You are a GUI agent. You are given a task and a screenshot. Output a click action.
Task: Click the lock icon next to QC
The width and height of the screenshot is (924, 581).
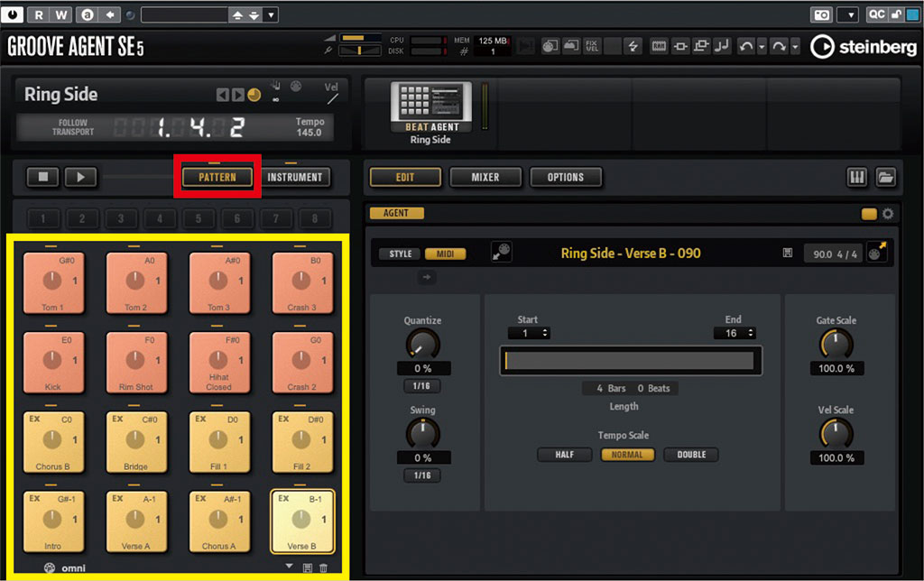tap(896, 14)
